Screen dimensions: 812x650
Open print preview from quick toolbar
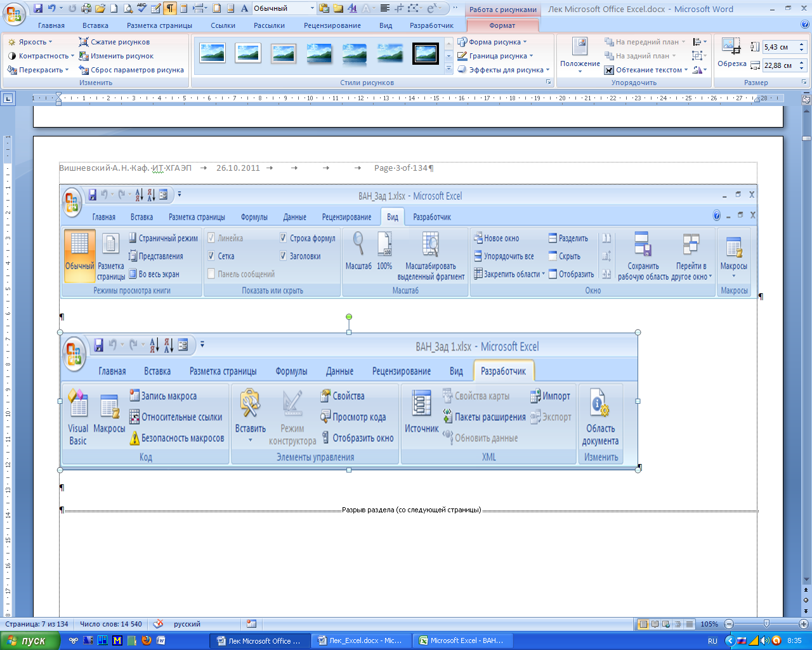[128, 8]
